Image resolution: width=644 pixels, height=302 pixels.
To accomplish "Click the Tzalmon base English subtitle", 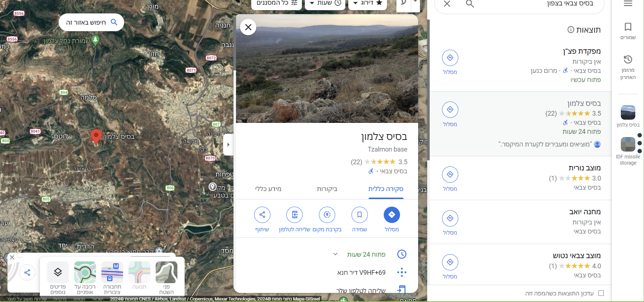I will (387, 149).
